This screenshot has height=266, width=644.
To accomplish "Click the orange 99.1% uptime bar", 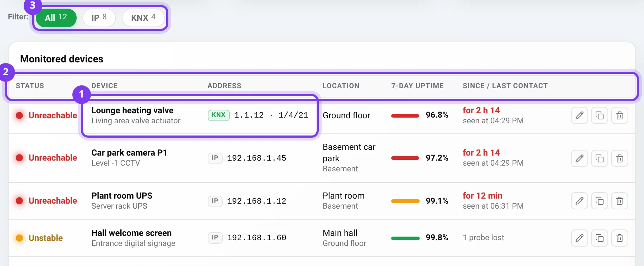I will pos(405,201).
